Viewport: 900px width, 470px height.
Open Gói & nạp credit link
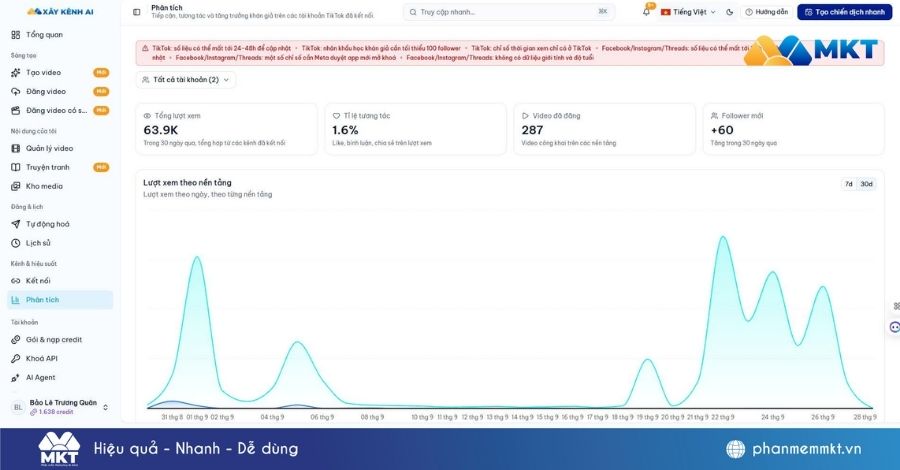(x=60, y=340)
